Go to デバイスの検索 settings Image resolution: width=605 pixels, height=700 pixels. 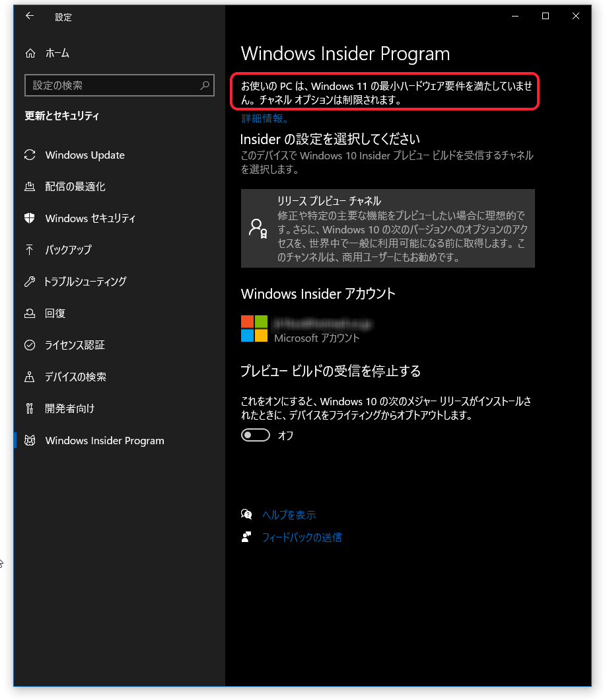(75, 377)
